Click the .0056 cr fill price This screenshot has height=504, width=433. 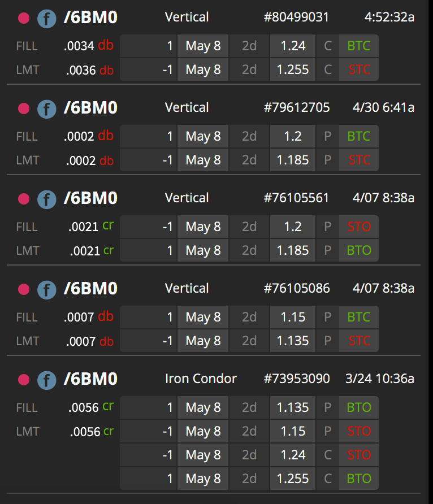click(91, 407)
